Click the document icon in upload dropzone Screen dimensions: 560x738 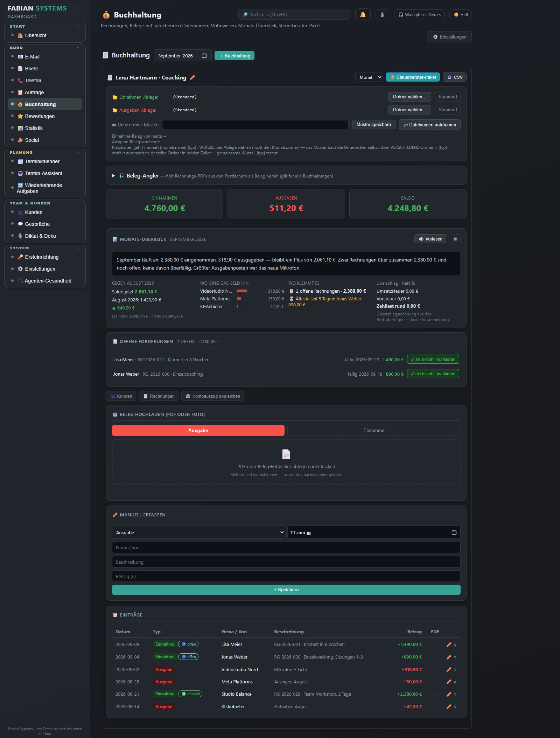(x=286, y=454)
